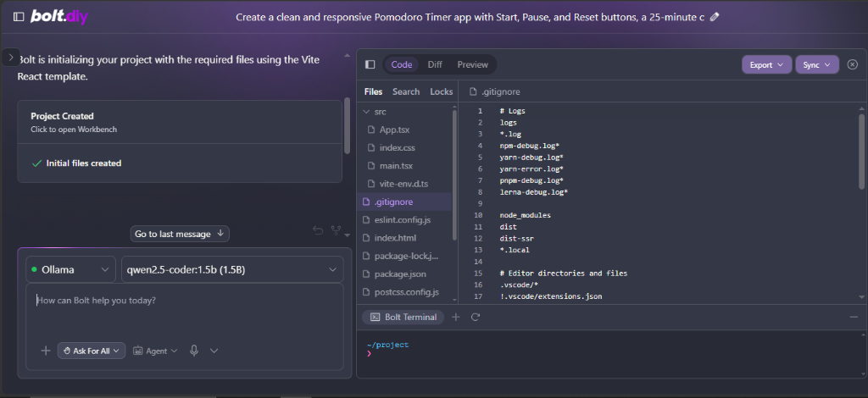Click code line 17 !.vscode/extensions.json

coord(551,297)
